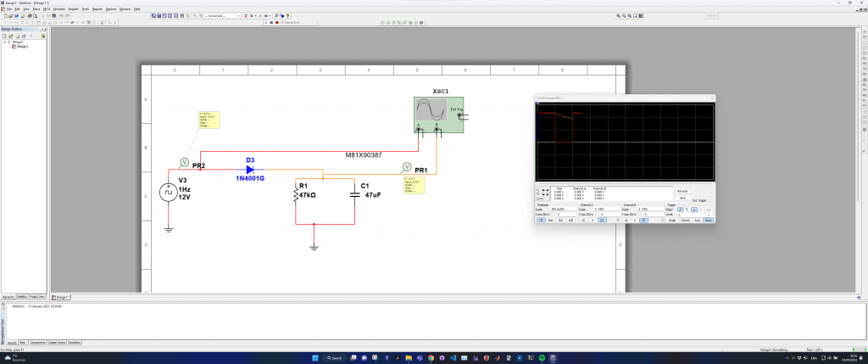Image resolution: width=868 pixels, height=364 pixels.
Task: Click the Zoom in magnifier icon
Action: tap(618, 16)
